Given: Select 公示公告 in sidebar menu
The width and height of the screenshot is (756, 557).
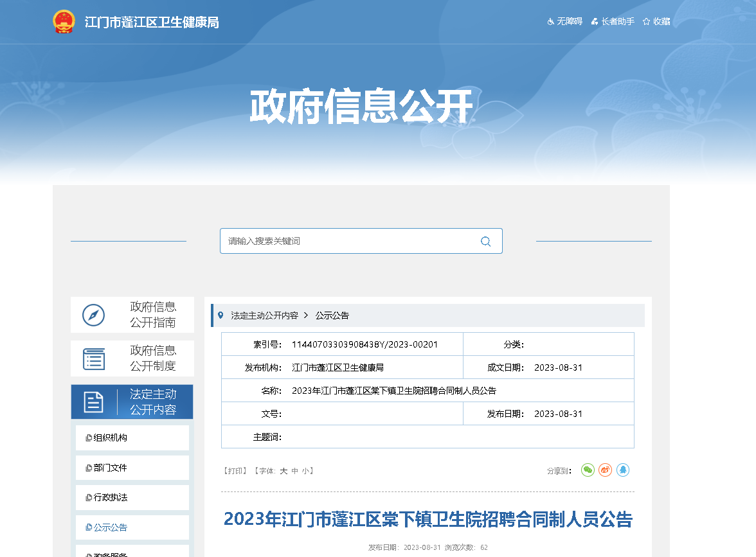Looking at the screenshot, I should click(110, 527).
